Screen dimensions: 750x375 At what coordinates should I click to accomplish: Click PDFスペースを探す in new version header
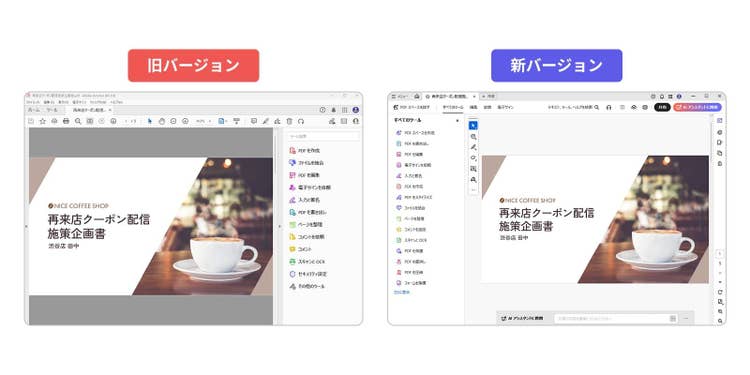point(411,108)
